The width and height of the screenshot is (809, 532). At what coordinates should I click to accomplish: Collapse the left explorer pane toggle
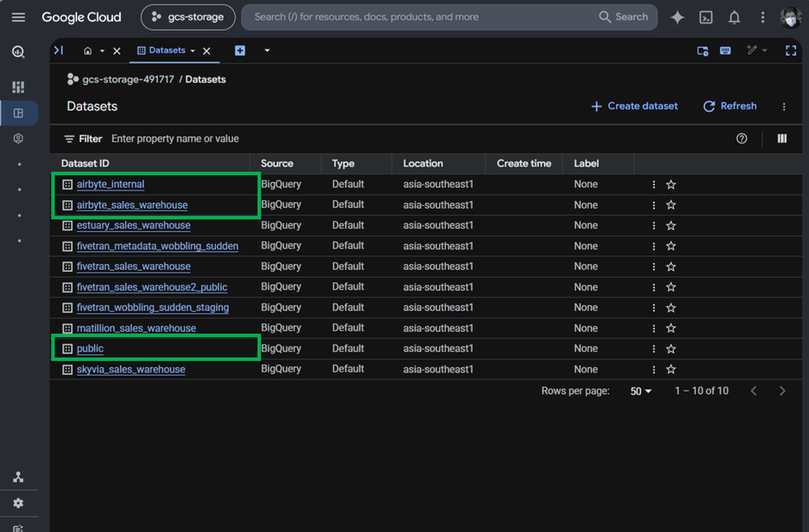point(58,50)
